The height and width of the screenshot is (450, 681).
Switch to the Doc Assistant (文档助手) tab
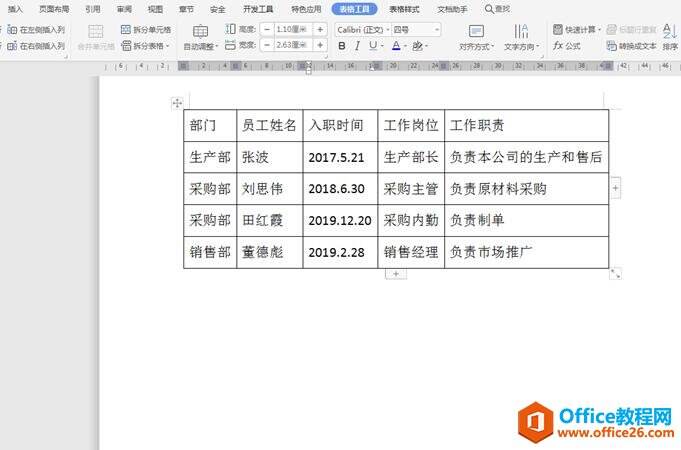tap(452, 9)
